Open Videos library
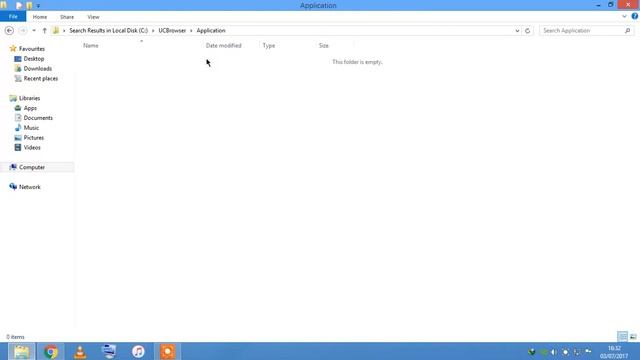 [32, 148]
